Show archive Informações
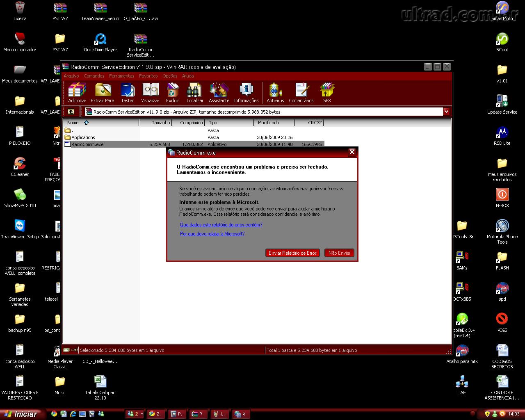The height and width of the screenshot is (420, 525). [246, 93]
